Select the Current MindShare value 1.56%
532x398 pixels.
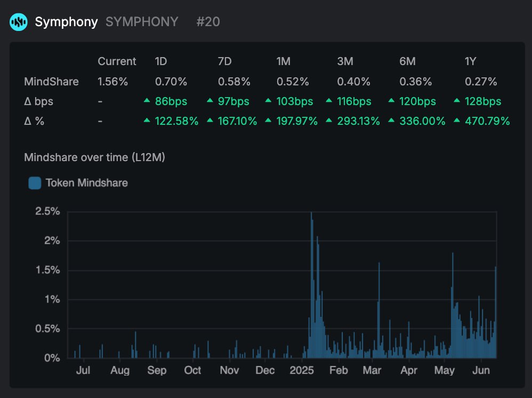point(112,82)
